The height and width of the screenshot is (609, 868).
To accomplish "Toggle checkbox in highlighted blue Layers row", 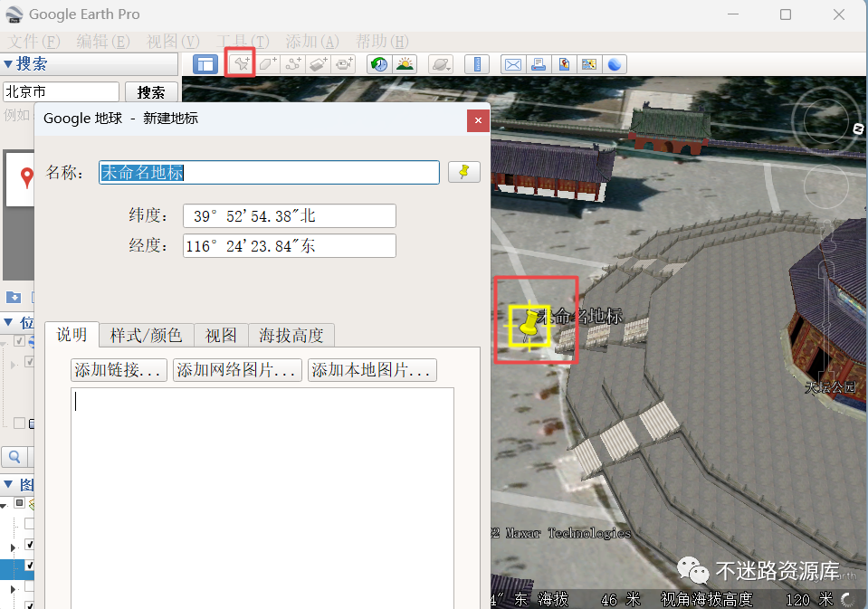I will point(30,566).
